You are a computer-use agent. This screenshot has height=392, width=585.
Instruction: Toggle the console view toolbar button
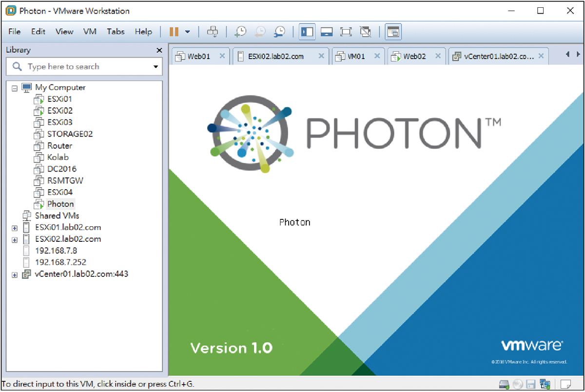pyautogui.click(x=393, y=32)
